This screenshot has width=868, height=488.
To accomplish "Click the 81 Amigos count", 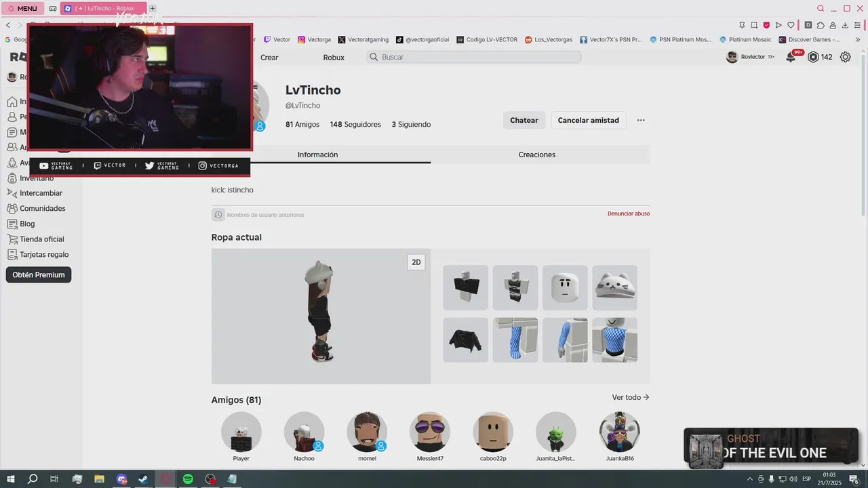I will (x=302, y=125).
